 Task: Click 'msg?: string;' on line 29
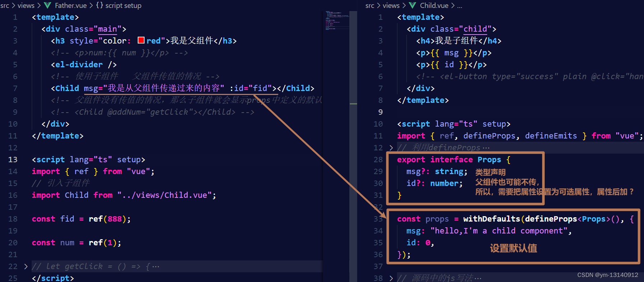tap(437, 172)
